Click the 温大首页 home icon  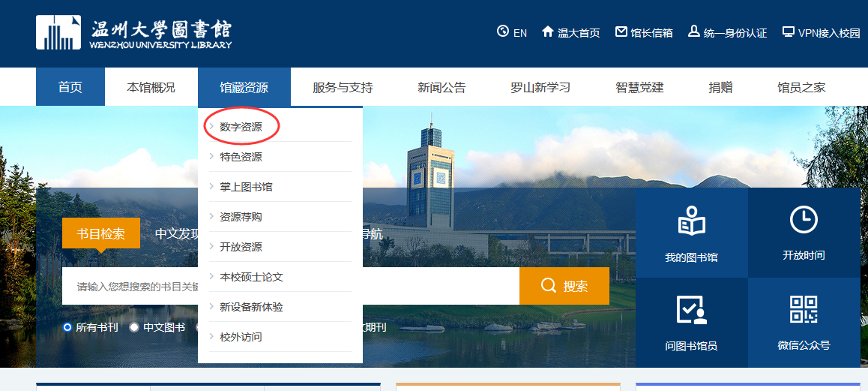(x=547, y=32)
